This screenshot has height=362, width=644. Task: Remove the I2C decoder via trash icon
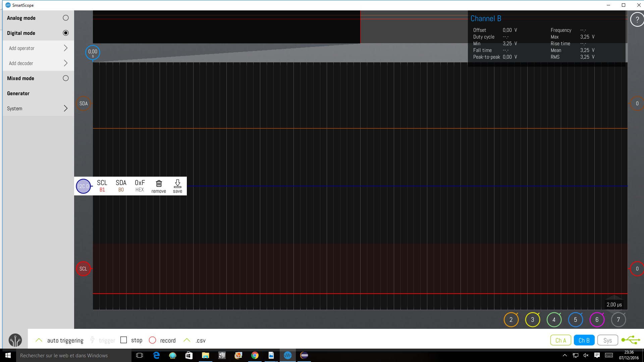point(159,186)
